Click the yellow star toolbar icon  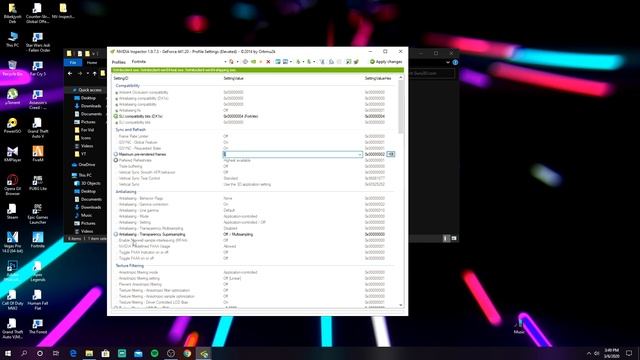[260, 62]
